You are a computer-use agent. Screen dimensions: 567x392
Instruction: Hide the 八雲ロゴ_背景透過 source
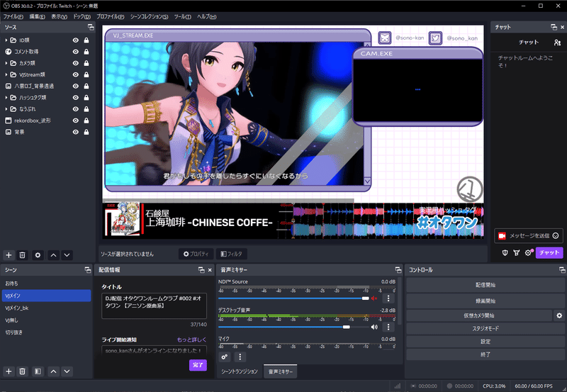coord(76,86)
